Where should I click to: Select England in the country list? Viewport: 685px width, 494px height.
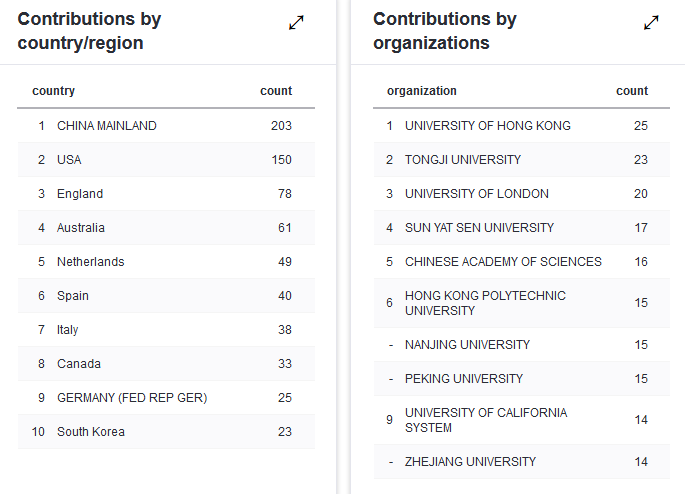[x=80, y=194]
